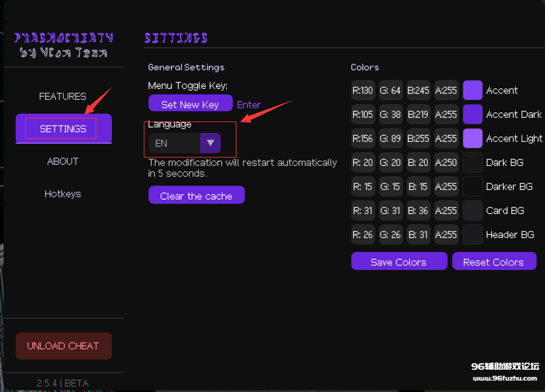
Task: Open the Accent Dark color swatch
Action: point(472,114)
